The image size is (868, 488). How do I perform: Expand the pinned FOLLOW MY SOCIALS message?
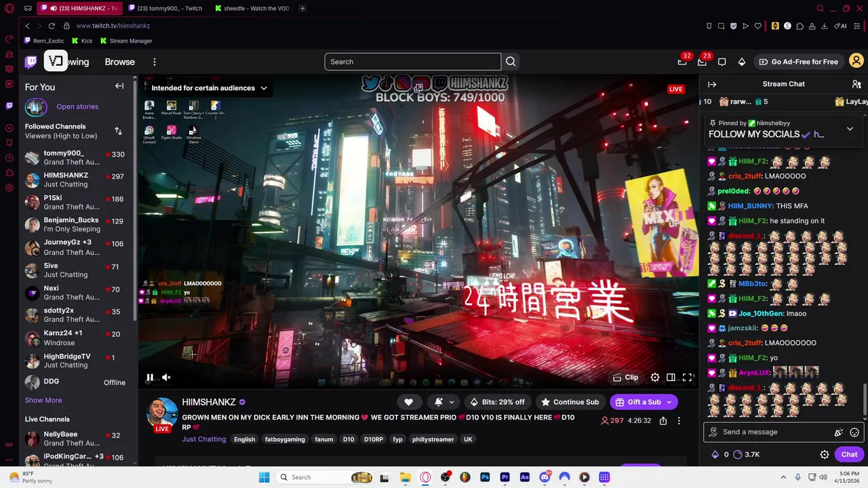850,129
